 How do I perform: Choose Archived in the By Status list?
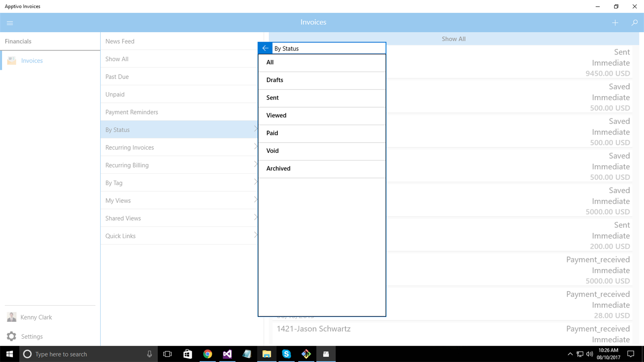click(x=322, y=169)
